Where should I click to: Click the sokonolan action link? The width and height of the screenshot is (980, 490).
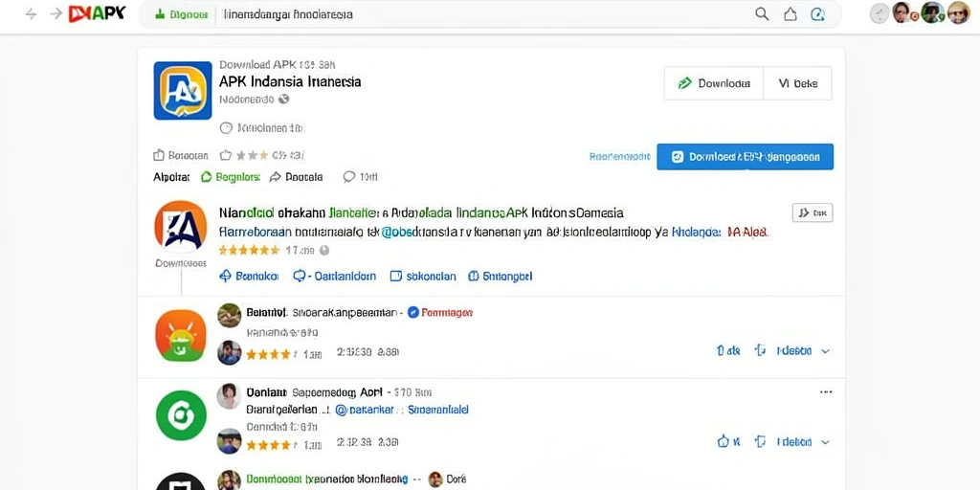[x=423, y=276]
